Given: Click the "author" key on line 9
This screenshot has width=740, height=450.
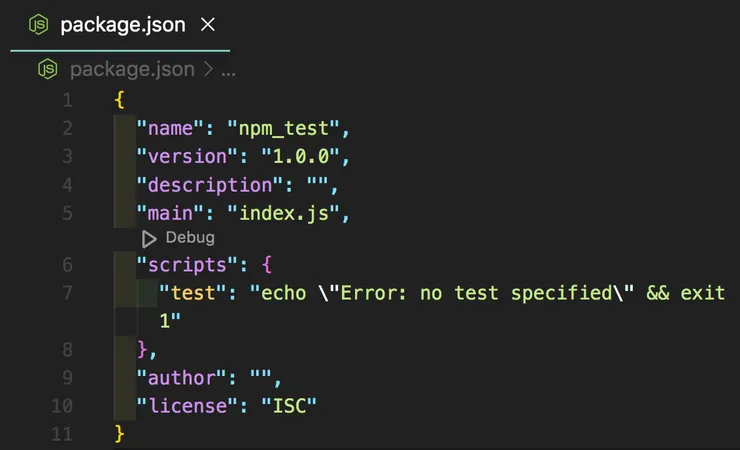Looking at the screenshot, I should point(177,377).
